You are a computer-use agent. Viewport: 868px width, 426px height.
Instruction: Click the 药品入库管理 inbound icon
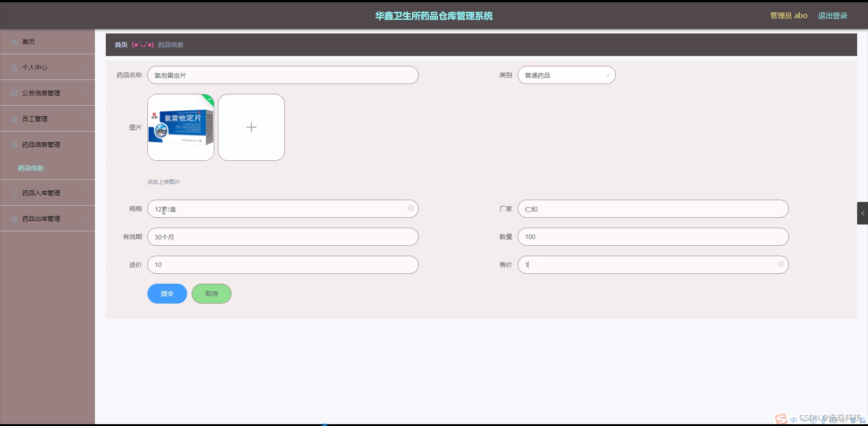coord(14,192)
